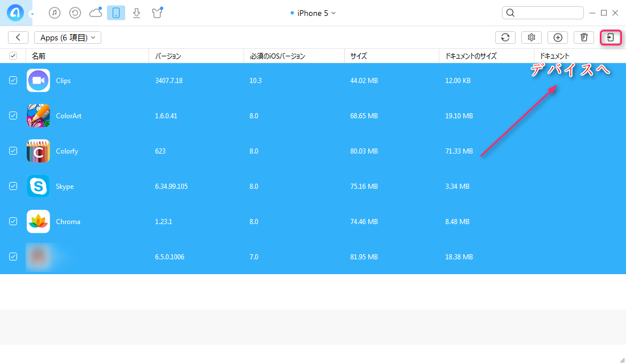Click the Chroma app icon
This screenshot has width=626, height=364.
(x=38, y=221)
